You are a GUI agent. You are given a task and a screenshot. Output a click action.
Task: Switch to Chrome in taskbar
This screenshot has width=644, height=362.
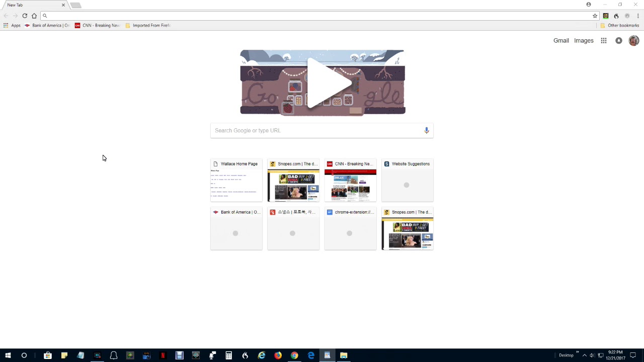click(294, 355)
